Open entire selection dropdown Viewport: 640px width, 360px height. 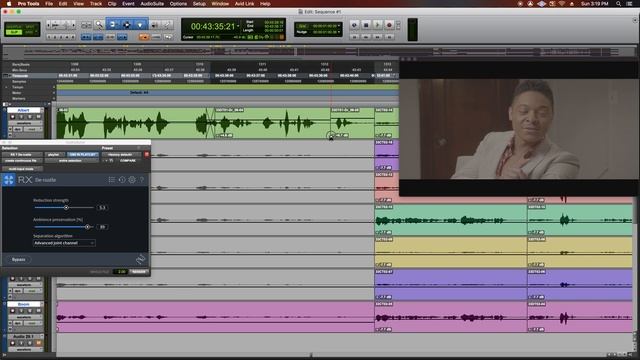point(71,161)
